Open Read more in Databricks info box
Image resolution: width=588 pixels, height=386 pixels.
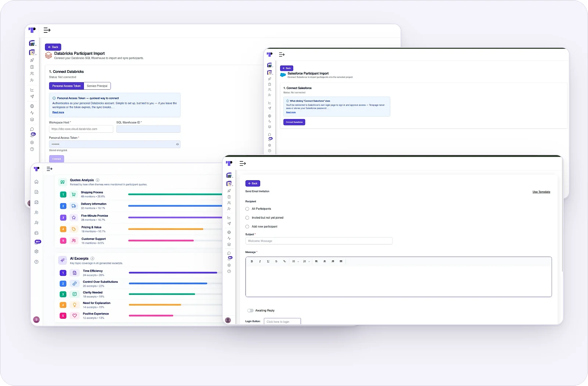(x=58, y=112)
